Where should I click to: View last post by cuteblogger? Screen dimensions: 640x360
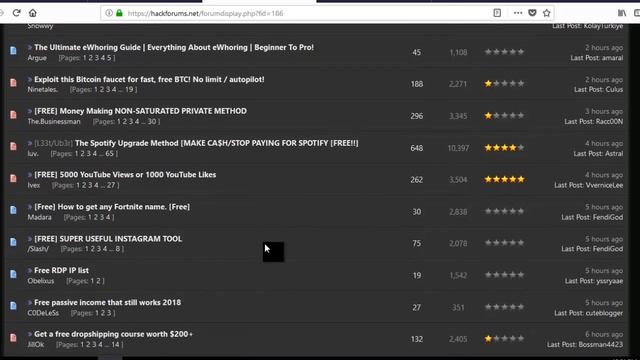[589, 313]
